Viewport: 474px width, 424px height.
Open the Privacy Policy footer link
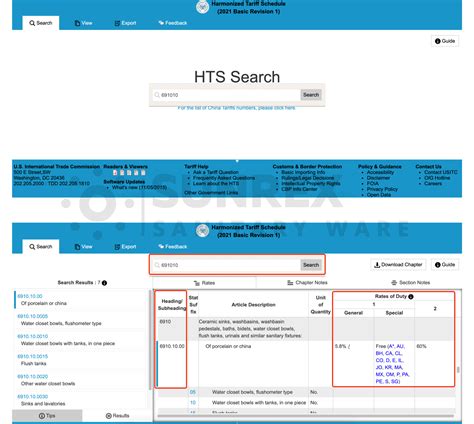[x=382, y=189]
